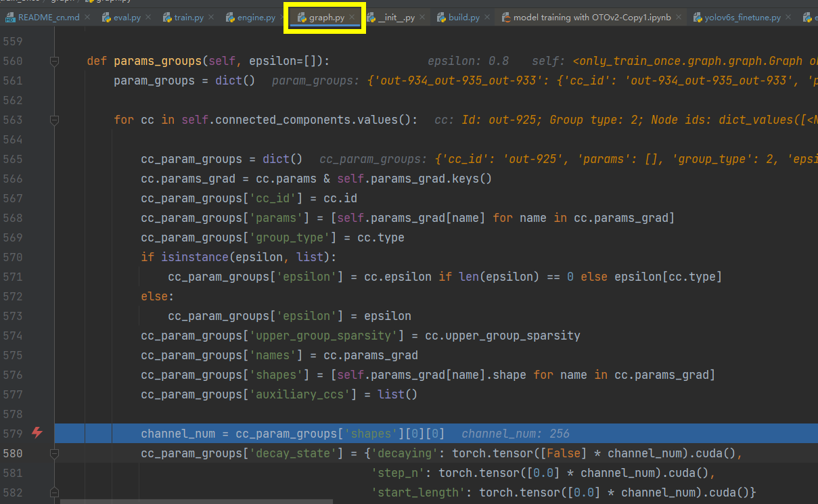Click the Python icon on the build.py tab

coord(442,17)
